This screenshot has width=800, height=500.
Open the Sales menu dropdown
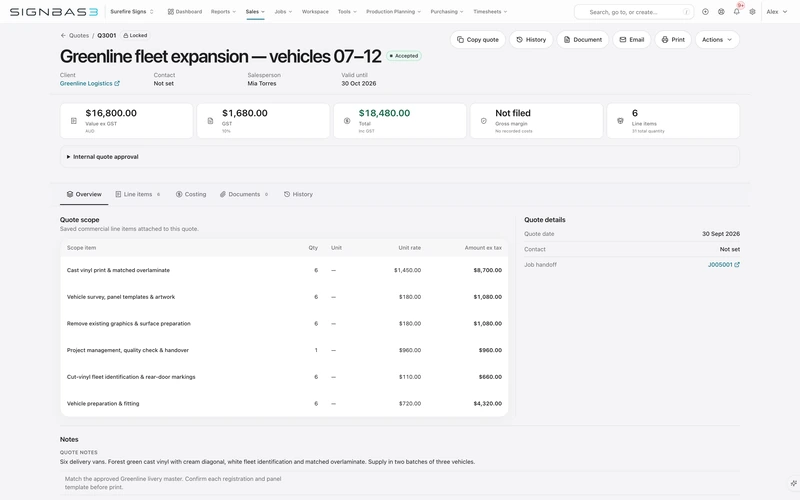[255, 12]
